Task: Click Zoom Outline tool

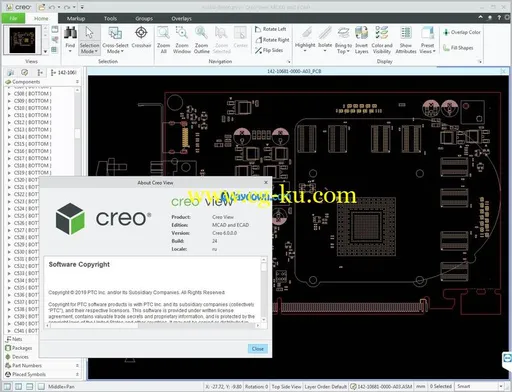Action: click(202, 40)
